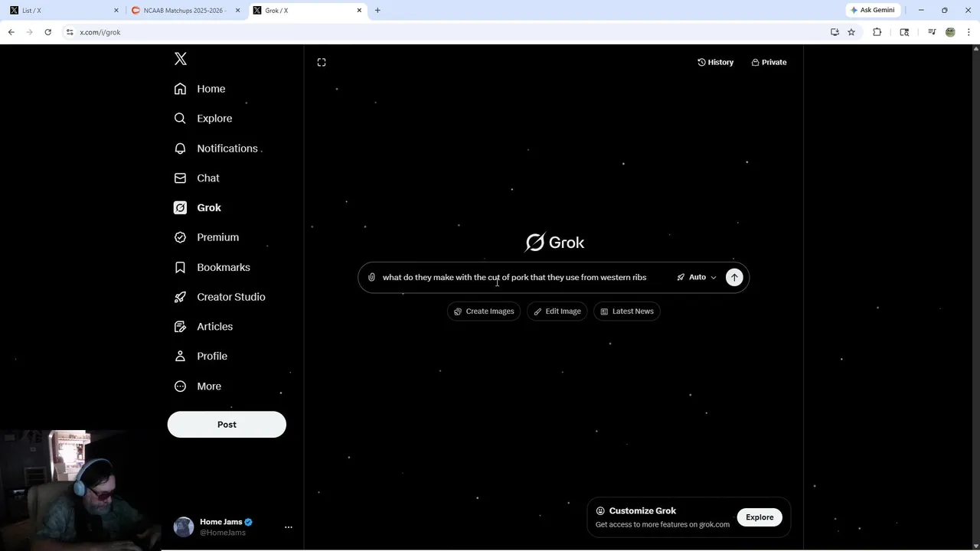Open browser extensions puzzle icon
Screen dimensions: 980x551
[x=877, y=32]
